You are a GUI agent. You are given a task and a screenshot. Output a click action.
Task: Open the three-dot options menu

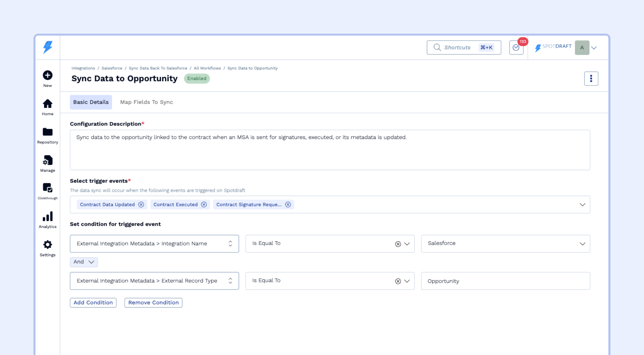click(x=591, y=79)
